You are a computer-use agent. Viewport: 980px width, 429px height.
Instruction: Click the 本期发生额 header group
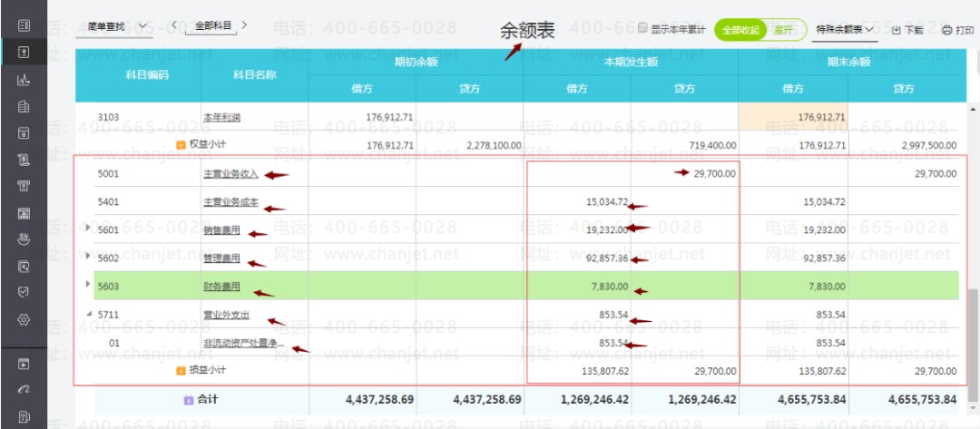click(631, 63)
